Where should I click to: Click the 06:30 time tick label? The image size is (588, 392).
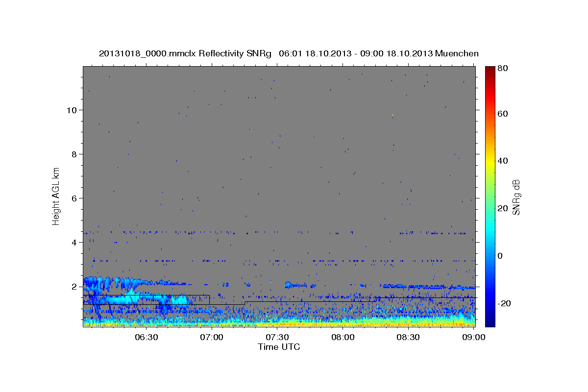click(146, 337)
